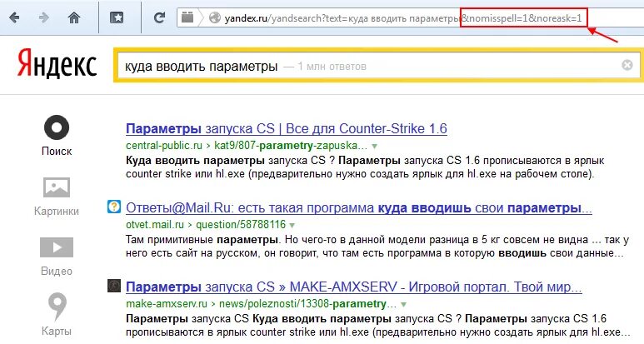Select the Поиск search section icon
The width and height of the screenshot is (644, 344).
(57, 127)
